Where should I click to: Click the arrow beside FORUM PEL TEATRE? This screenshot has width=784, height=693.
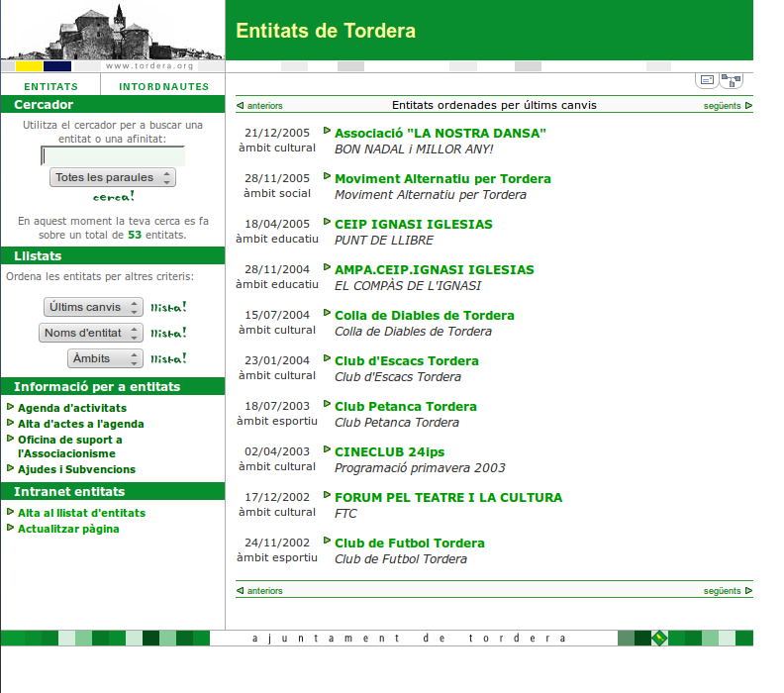pos(327,494)
